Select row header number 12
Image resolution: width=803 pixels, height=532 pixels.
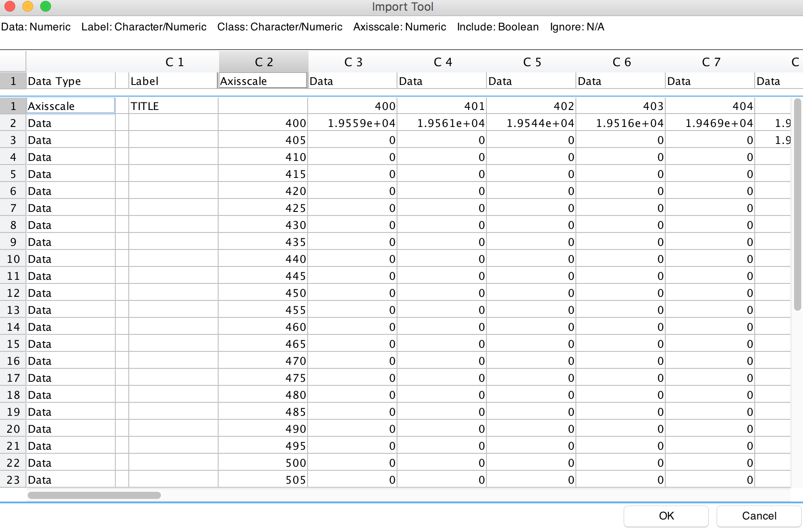pos(13,293)
